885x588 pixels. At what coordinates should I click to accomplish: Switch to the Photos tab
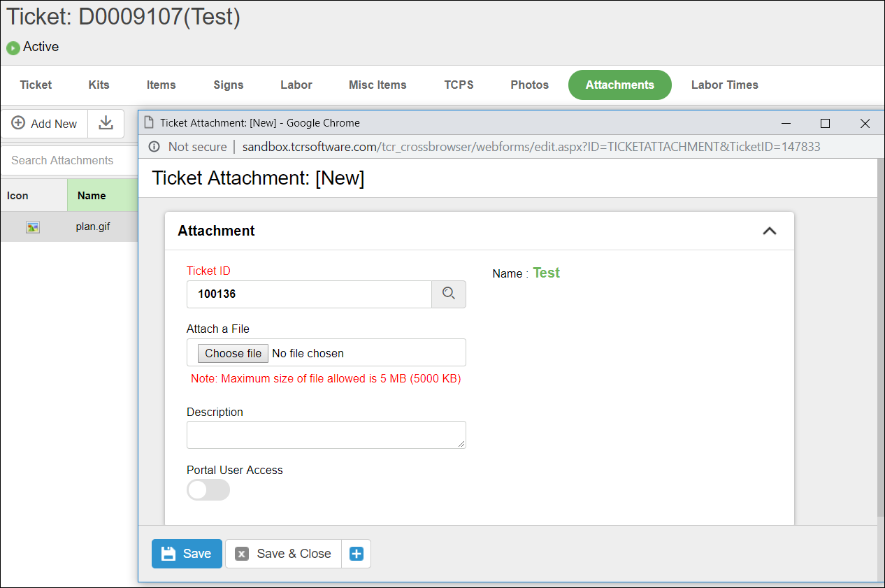click(529, 85)
